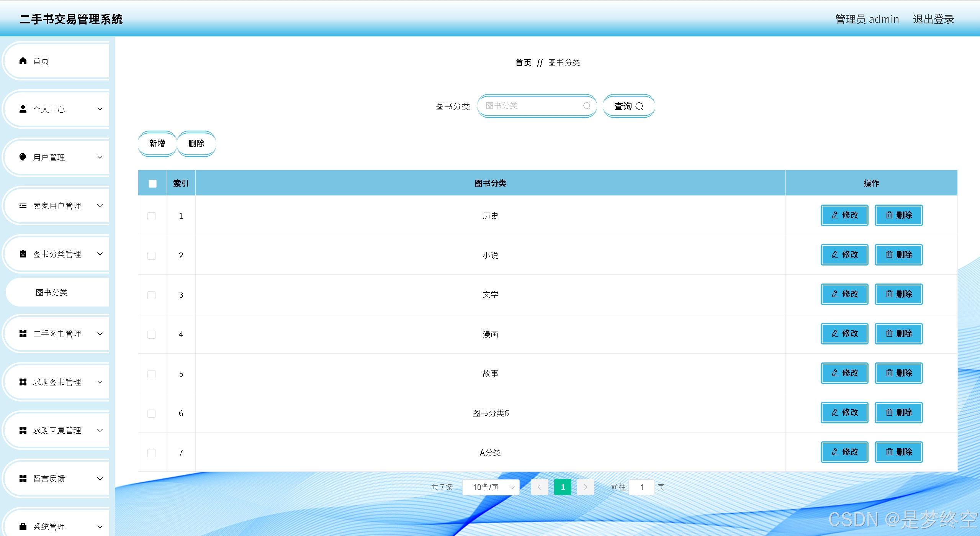This screenshot has height=536, width=980.
Task: Click the home icon in sidebar
Action: coord(23,61)
